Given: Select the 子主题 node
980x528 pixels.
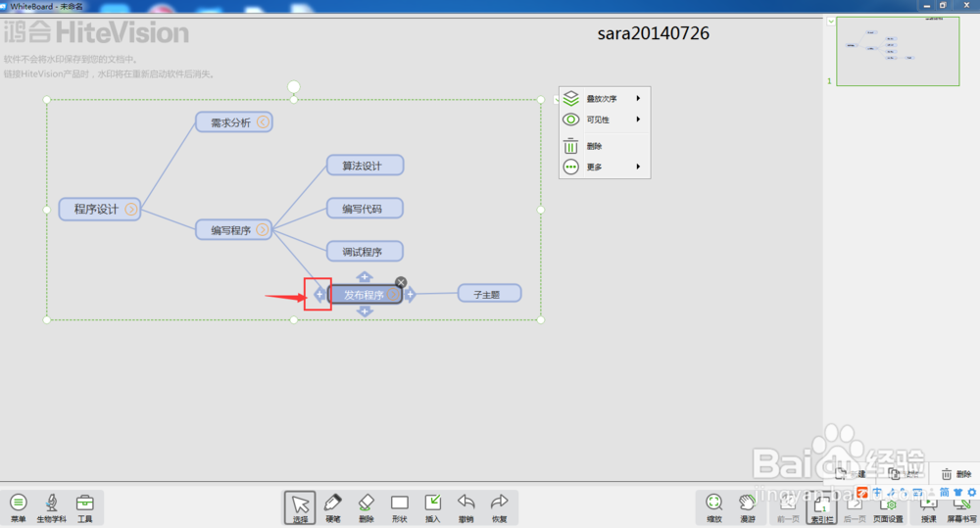Looking at the screenshot, I should point(489,294).
